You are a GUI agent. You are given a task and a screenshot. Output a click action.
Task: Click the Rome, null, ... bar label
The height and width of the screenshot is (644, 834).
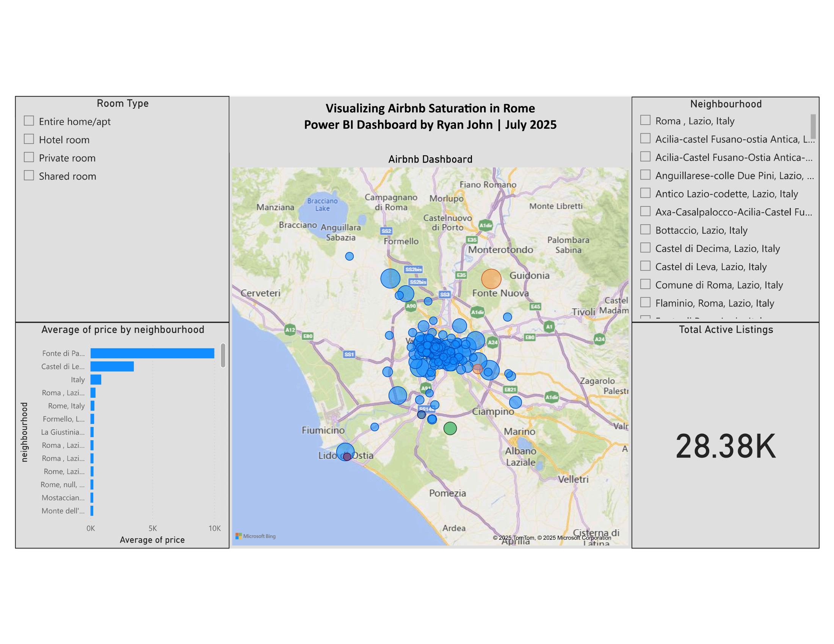tap(63, 485)
